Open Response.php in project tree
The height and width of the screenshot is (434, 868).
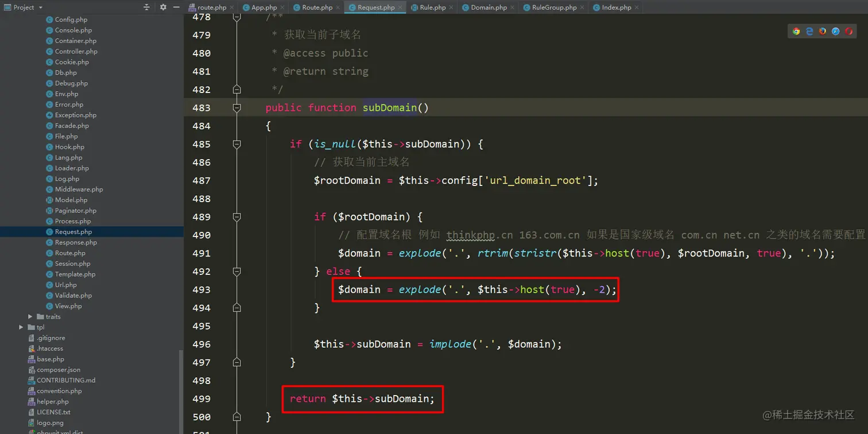tap(76, 242)
